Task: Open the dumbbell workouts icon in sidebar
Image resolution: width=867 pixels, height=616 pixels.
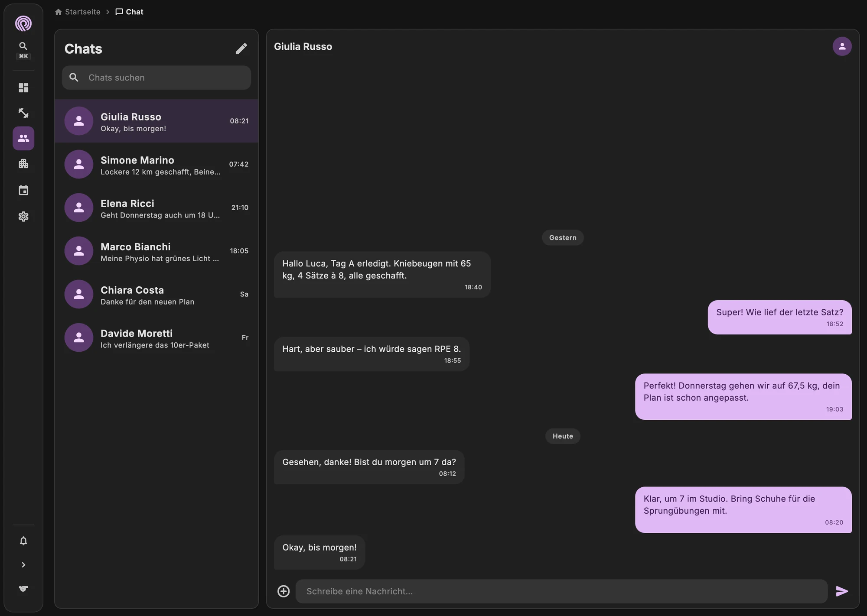Action: [23, 113]
